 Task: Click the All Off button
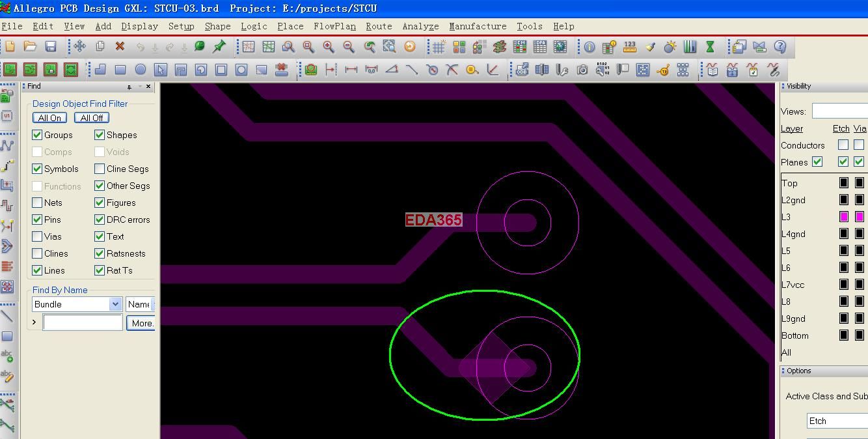click(92, 118)
